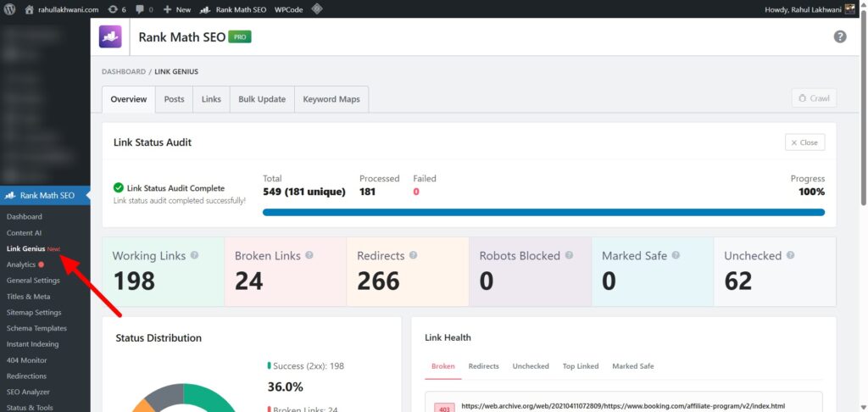868x412 pixels.
Task: Switch to the Posts tab
Action: 174,99
